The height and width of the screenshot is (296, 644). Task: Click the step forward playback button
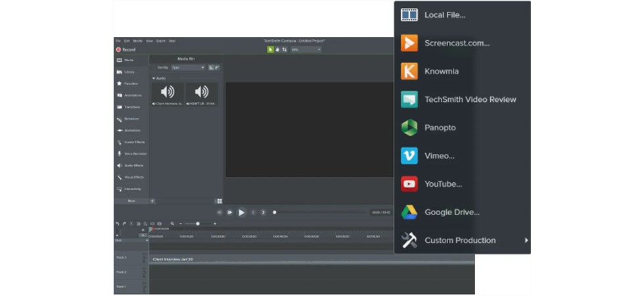[x=230, y=212]
